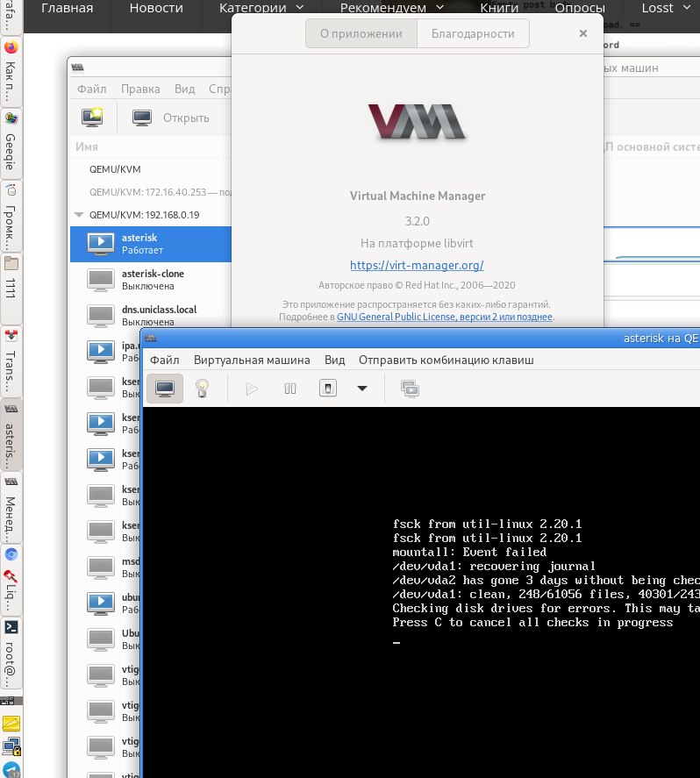The image size is (700, 778).
Task: Click the network computers lock tray icon
Action: (11, 746)
